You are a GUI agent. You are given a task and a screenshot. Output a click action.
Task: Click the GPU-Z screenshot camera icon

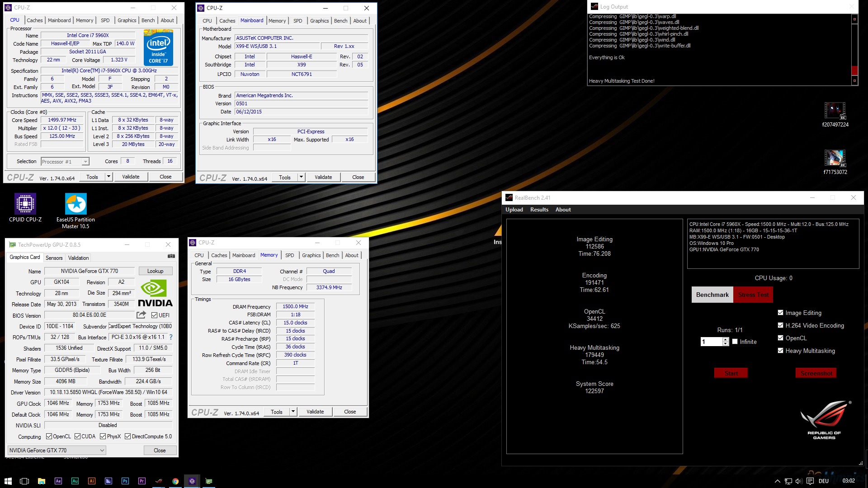point(171,256)
